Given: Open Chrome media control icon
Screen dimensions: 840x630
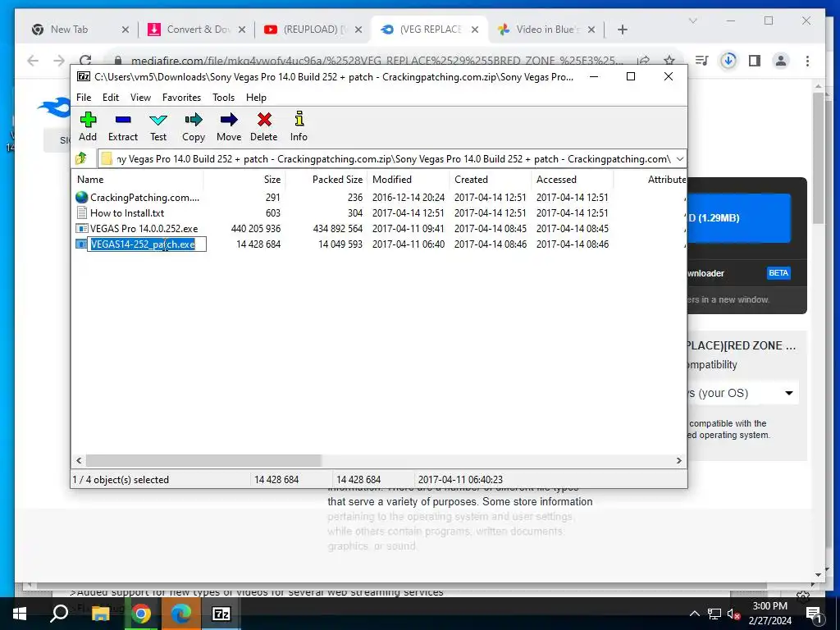Looking at the screenshot, I should (701, 61).
